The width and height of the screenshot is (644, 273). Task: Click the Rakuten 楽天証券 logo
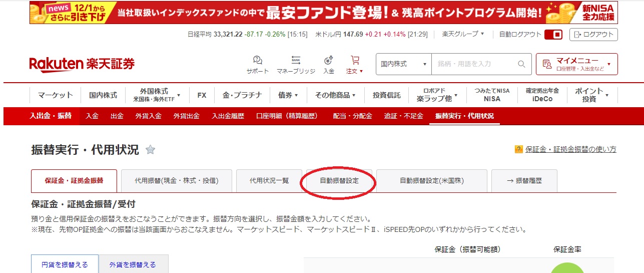click(x=82, y=64)
